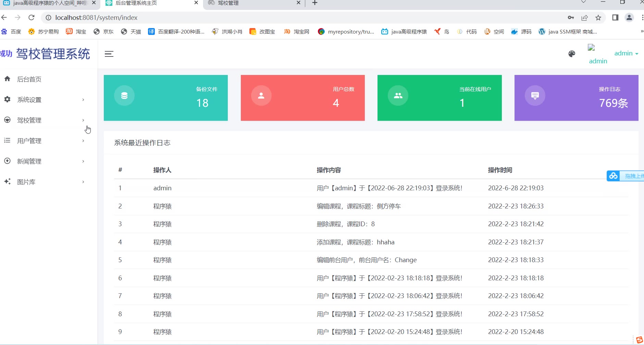Open the 百度 bookmark
This screenshot has width=644, height=345.
[x=11, y=31]
